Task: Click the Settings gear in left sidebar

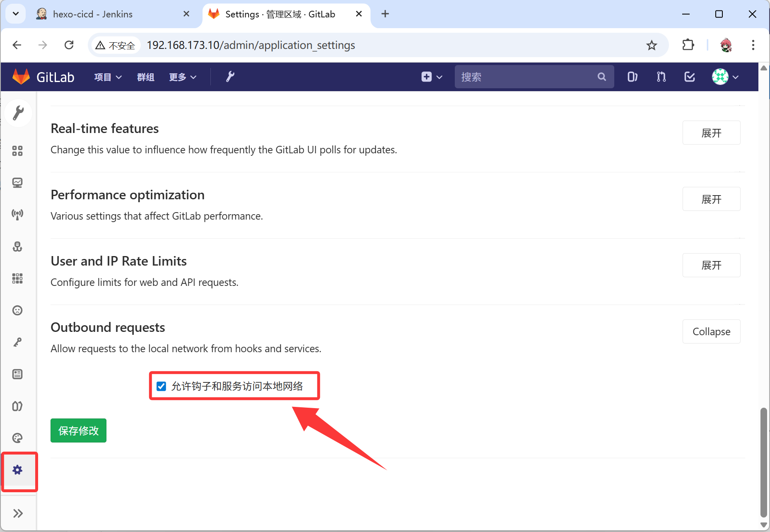Action: 17,470
